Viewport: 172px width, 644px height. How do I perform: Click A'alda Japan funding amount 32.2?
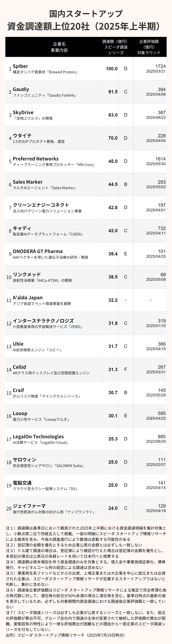coord(113,300)
